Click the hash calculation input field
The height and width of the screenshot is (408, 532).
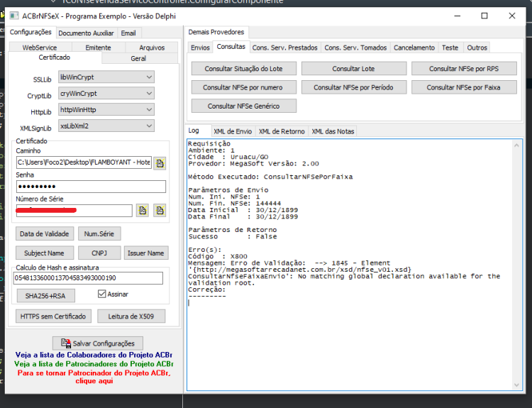(88, 278)
